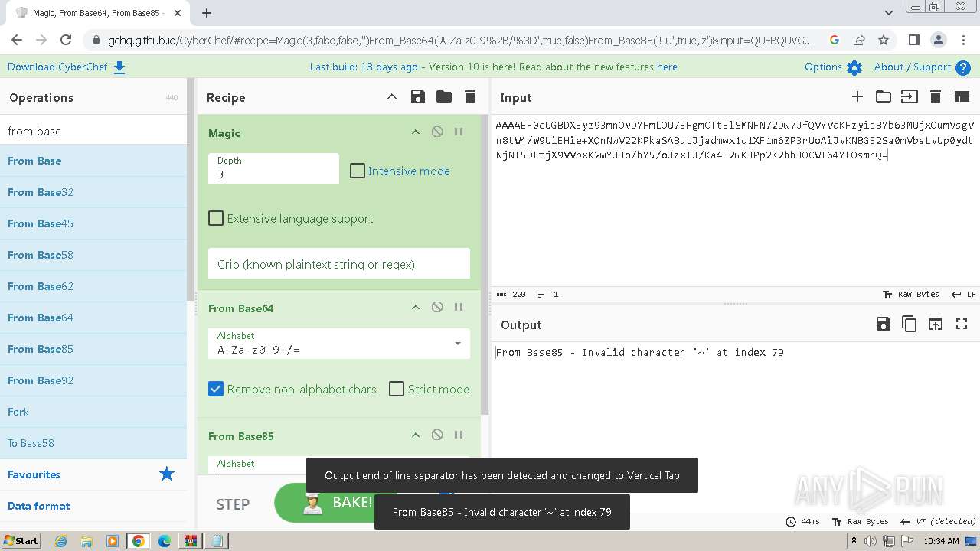The height and width of the screenshot is (551, 980).
Task: Clear recipe with trash icon
Action: (x=470, y=96)
